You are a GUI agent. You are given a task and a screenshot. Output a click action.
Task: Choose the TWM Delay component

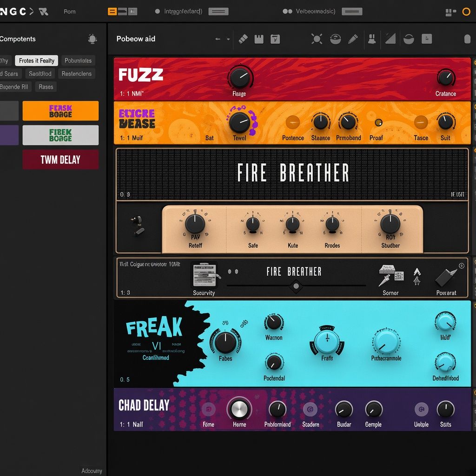[60, 159]
